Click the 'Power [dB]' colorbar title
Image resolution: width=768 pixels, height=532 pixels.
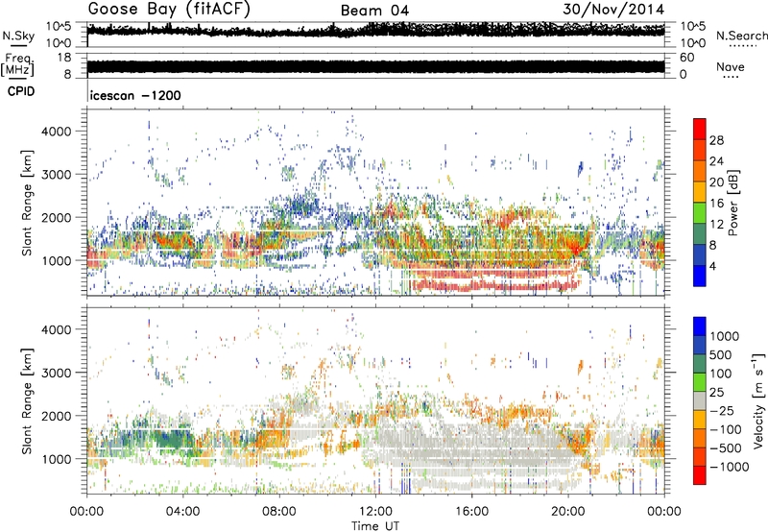[x=733, y=203]
